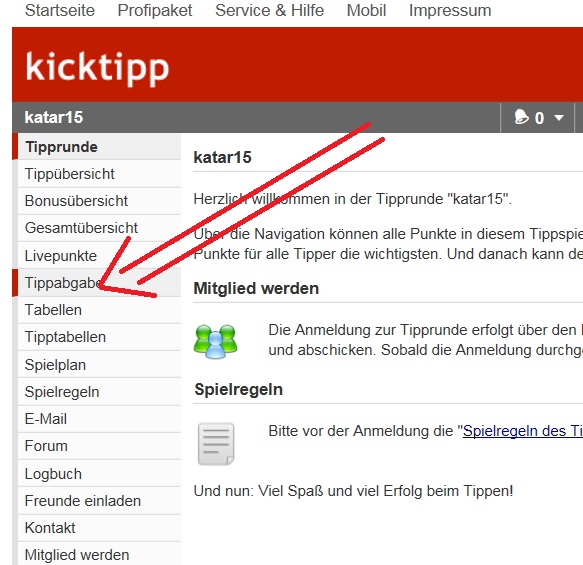
Task: Click the document icon under Spielregeln
Action: pyautogui.click(x=216, y=444)
